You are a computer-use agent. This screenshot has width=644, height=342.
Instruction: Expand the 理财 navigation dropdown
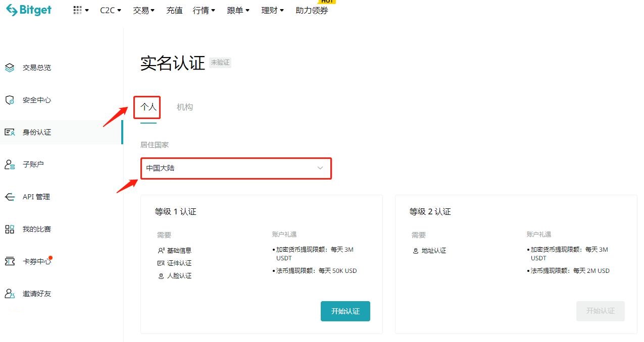click(x=272, y=10)
